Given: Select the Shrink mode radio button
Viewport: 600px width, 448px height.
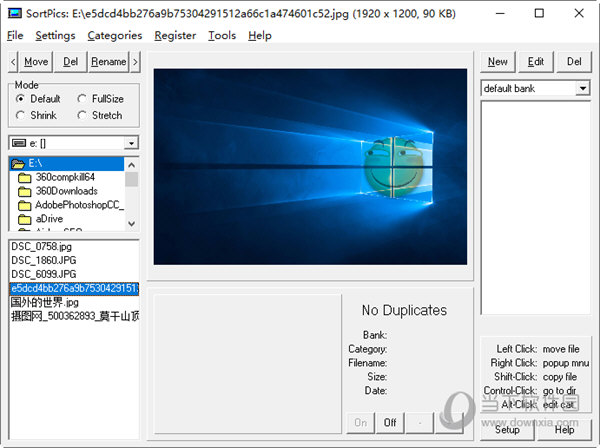Looking at the screenshot, I should click(21, 115).
